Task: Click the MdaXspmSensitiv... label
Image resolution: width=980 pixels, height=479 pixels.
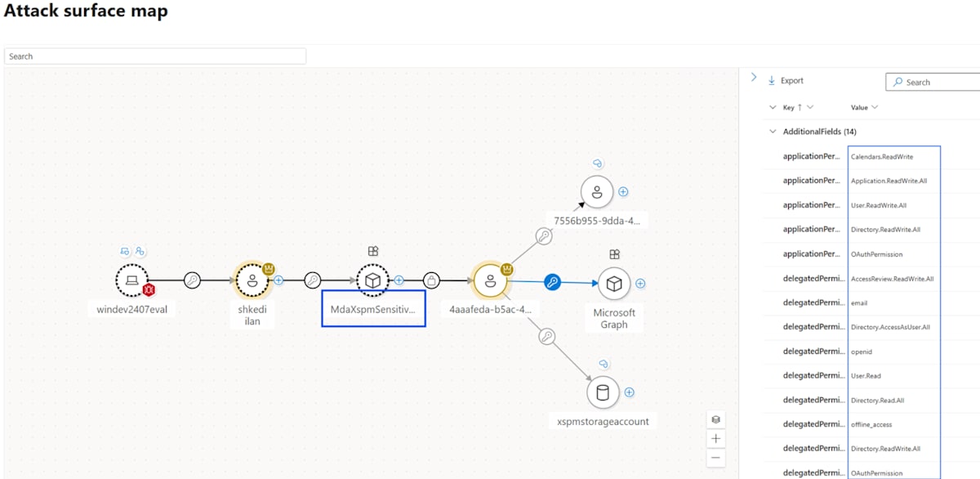Action: pos(373,310)
